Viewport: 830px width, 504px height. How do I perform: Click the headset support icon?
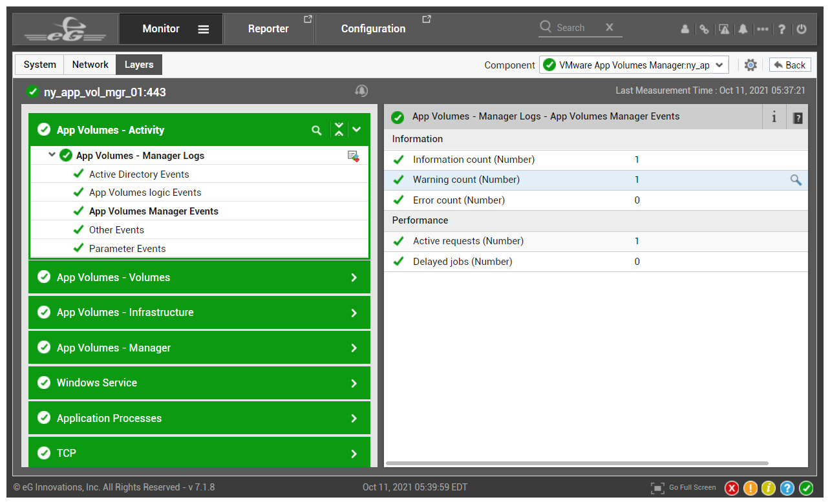coord(361,91)
